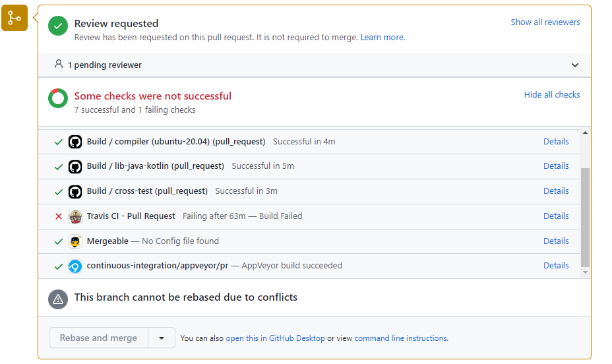Viewport: 612px width, 364px height.
Task: Click green checkmark for lib-java-kotlin check
Action: click(x=59, y=167)
